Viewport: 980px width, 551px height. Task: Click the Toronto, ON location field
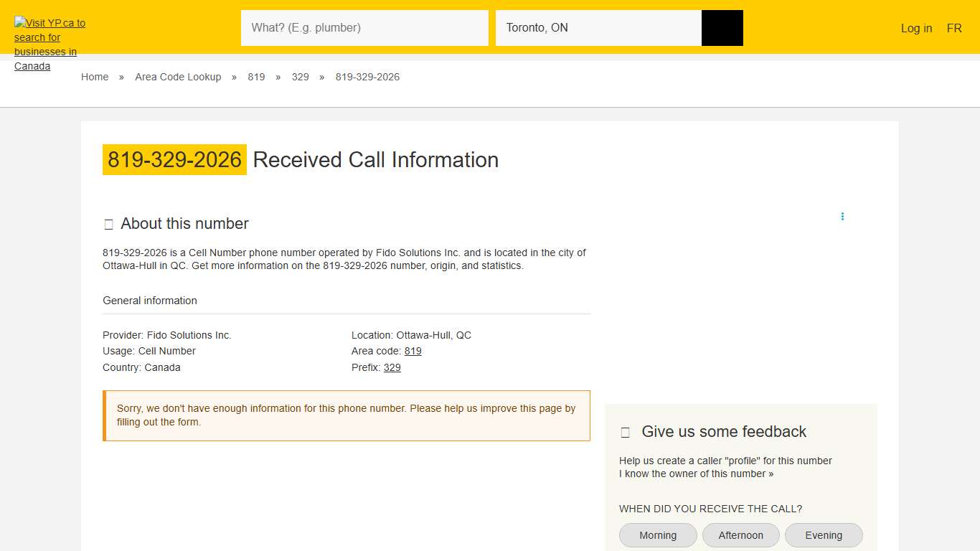click(x=599, y=27)
